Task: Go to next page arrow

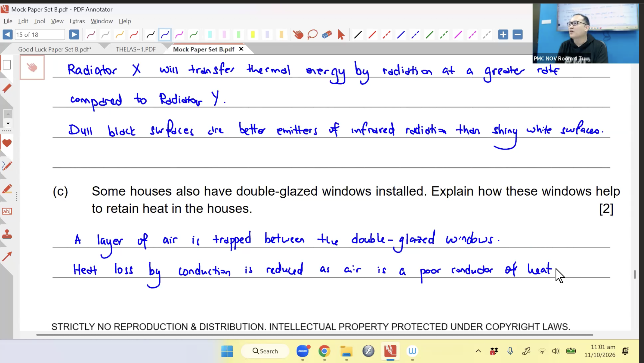Action: click(74, 35)
